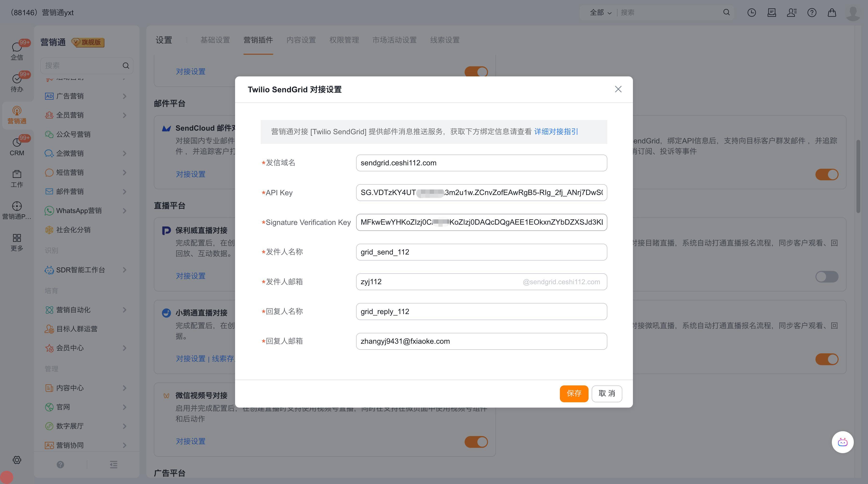Click the settings gear at bottom left
The height and width of the screenshot is (484, 868).
click(x=17, y=460)
